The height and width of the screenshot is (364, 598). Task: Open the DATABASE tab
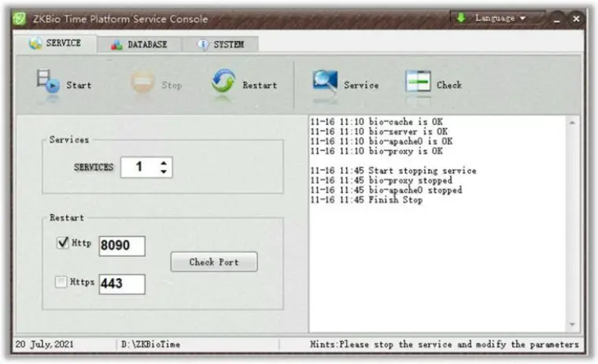(x=139, y=45)
